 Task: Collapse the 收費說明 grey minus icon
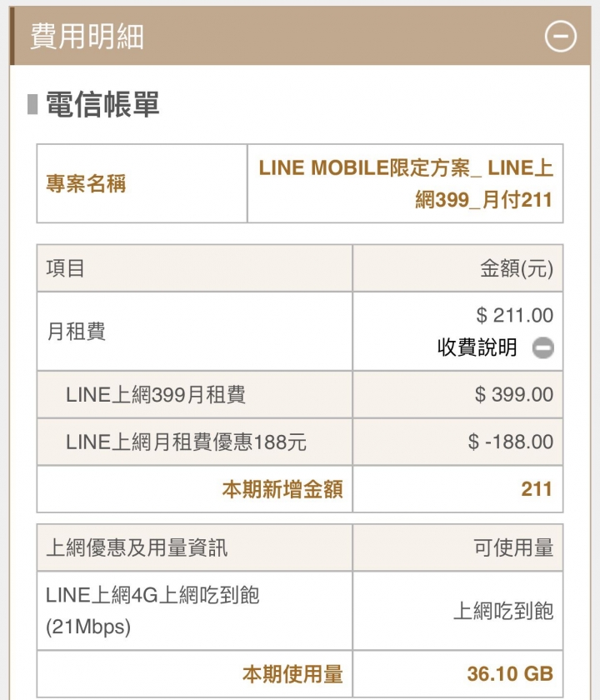point(542,347)
